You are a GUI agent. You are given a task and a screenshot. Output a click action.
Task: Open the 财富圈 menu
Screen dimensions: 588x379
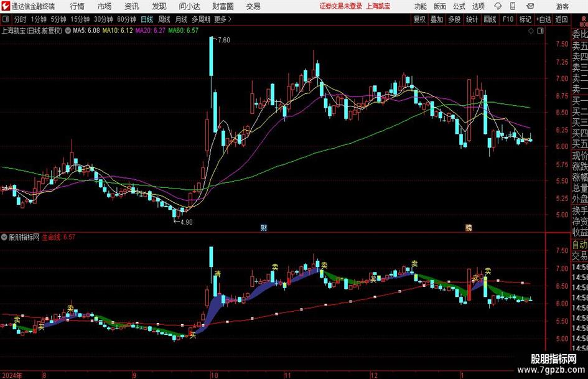click(x=223, y=6)
